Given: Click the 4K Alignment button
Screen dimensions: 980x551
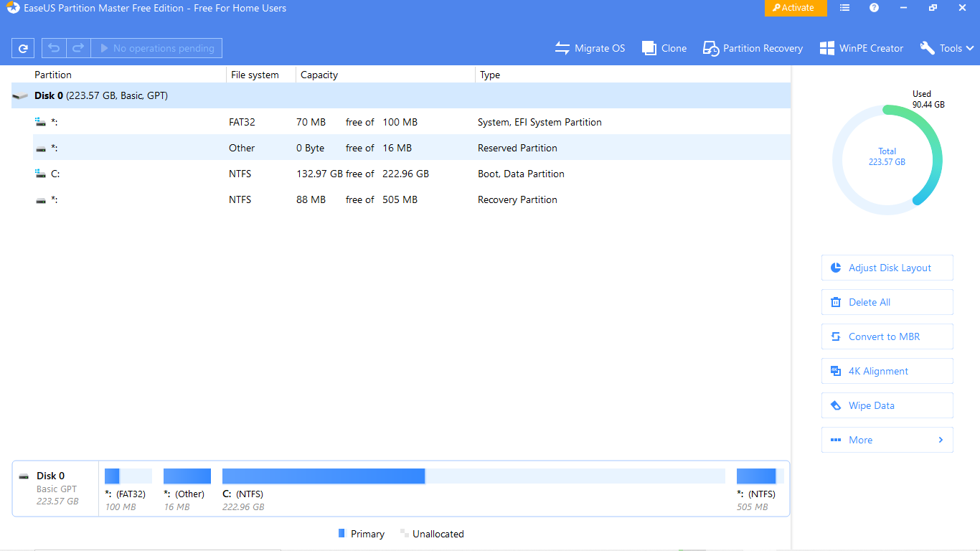Looking at the screenshot, I should coord(887,371).
